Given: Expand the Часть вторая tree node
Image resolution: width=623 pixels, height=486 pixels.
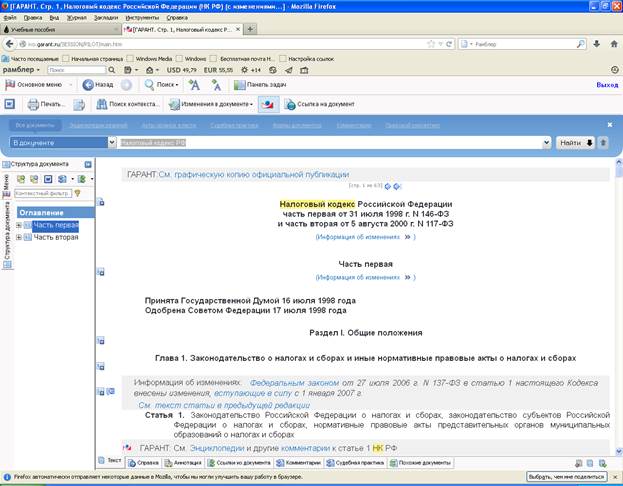Looking at the screenshot, I should tap(19, 237).
